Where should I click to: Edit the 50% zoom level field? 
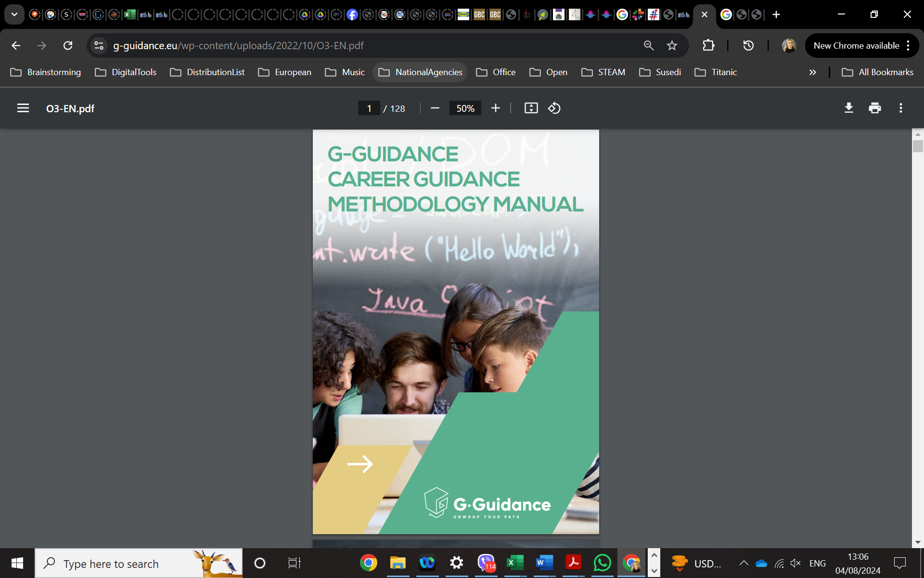pos(465,108)
